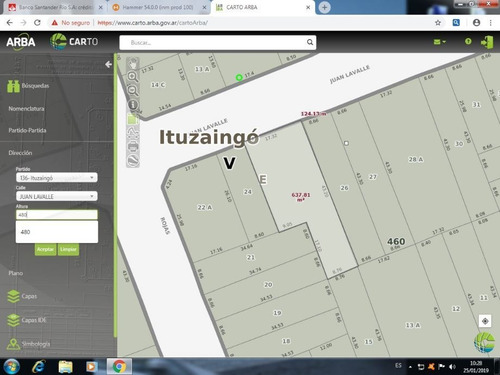Click parcel 26 on the map
500x375 pixels.
point(344,188)
